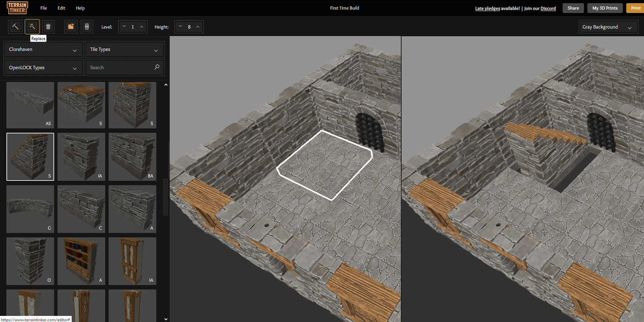Expand the Tile Types dropdown

click(124, 50)
